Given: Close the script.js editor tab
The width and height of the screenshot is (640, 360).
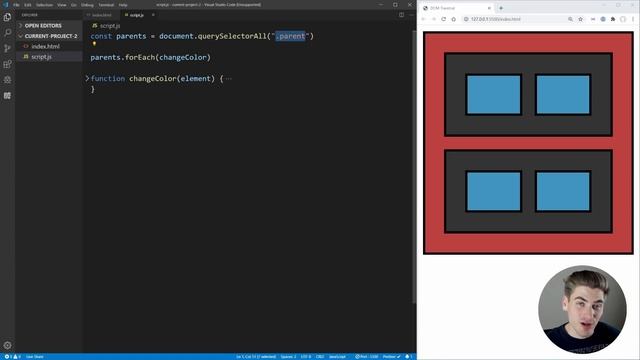Looking at the screenshot, I should point(153,15).
